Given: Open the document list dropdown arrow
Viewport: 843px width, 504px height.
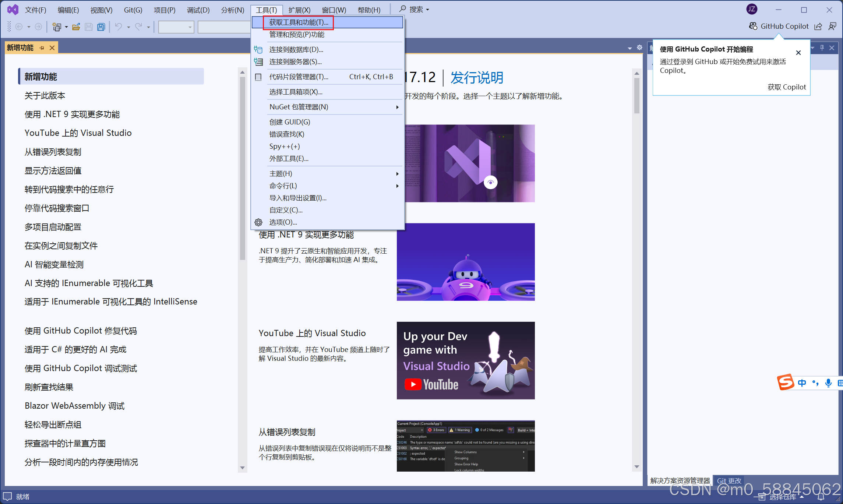Looking at the screenshot, I should point(629,48).
